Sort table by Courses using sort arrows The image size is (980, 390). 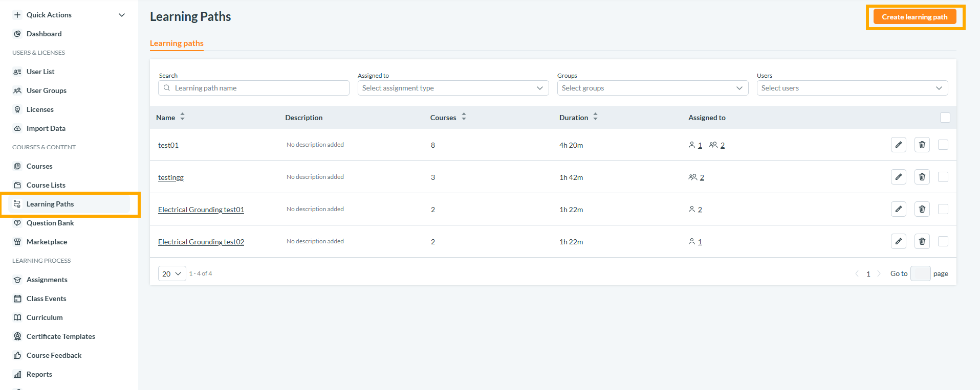[x=464, y=117]
